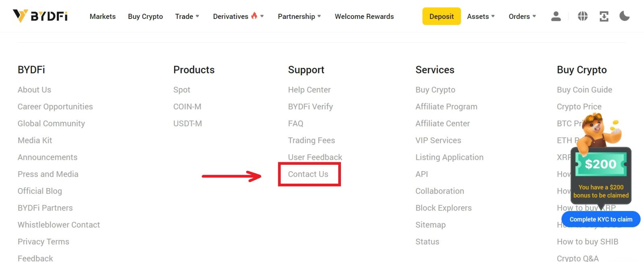Open the How to buy SHIB guide

click(x=588, y=242)
